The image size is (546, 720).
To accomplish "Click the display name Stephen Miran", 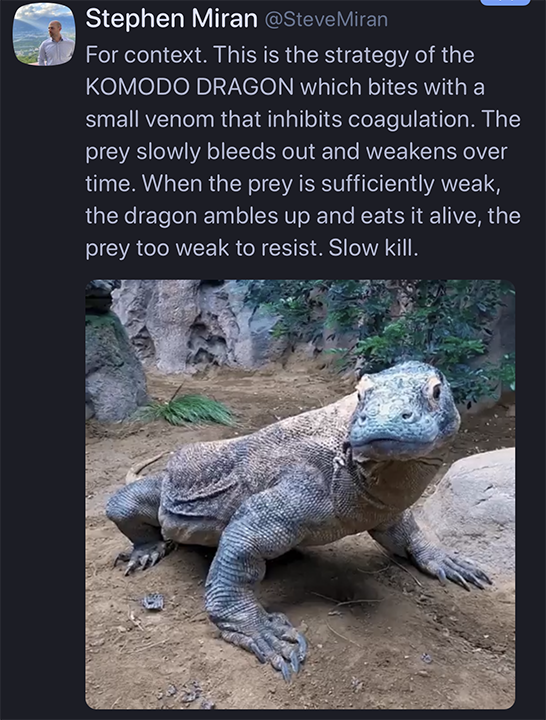I will (x=171, y=19).
